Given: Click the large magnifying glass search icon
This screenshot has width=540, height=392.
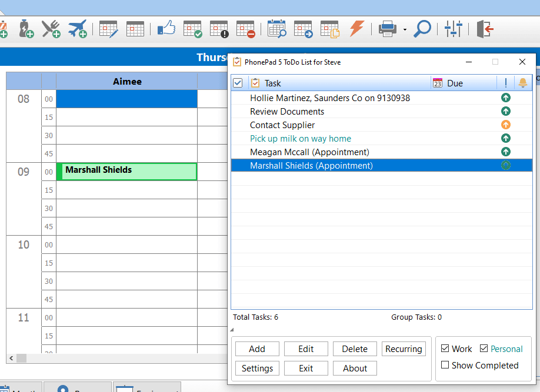Looking at the screenshot, I should pos(422,29).
